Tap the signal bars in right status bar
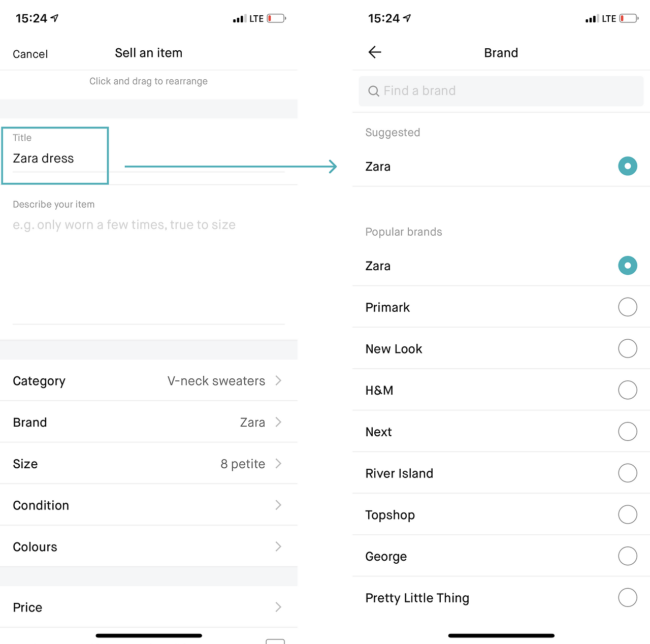Viewport: 650px width, 644px height. tap(591, 19)
